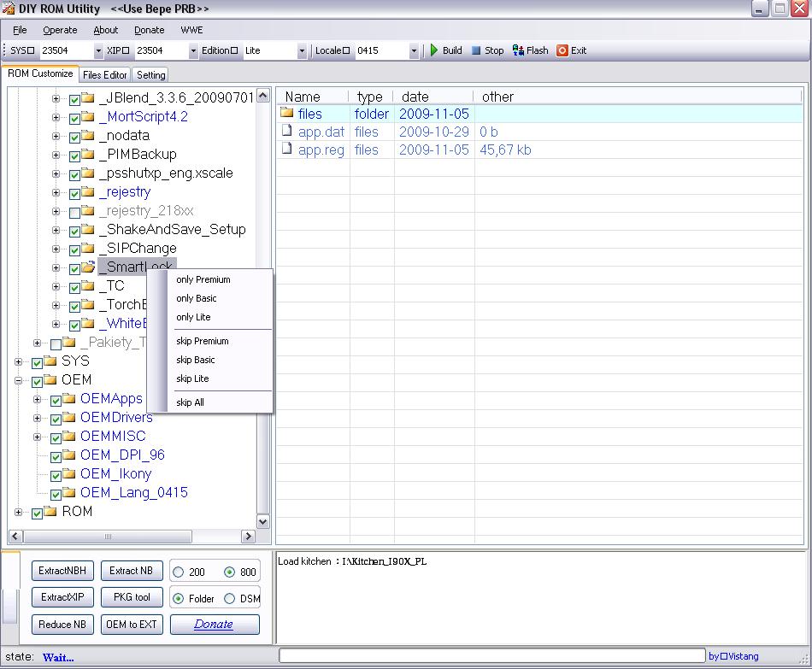Choose 'skip Premium' from context menu

point(203,341)
